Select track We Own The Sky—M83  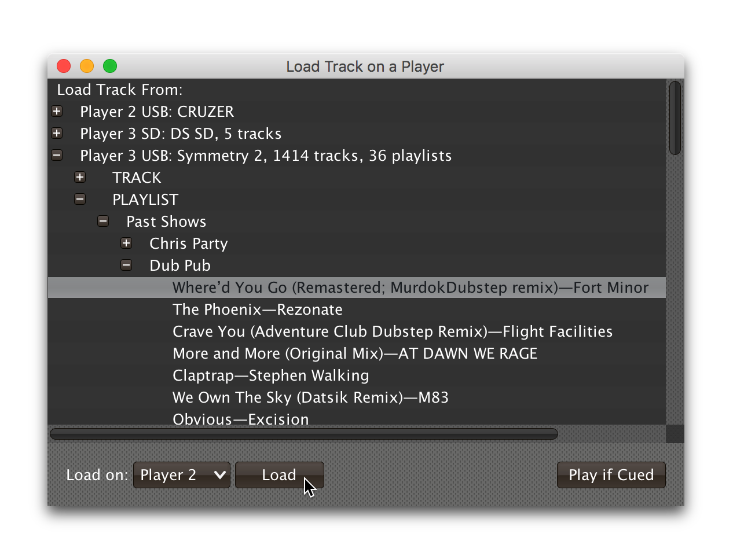click(310, 397)
